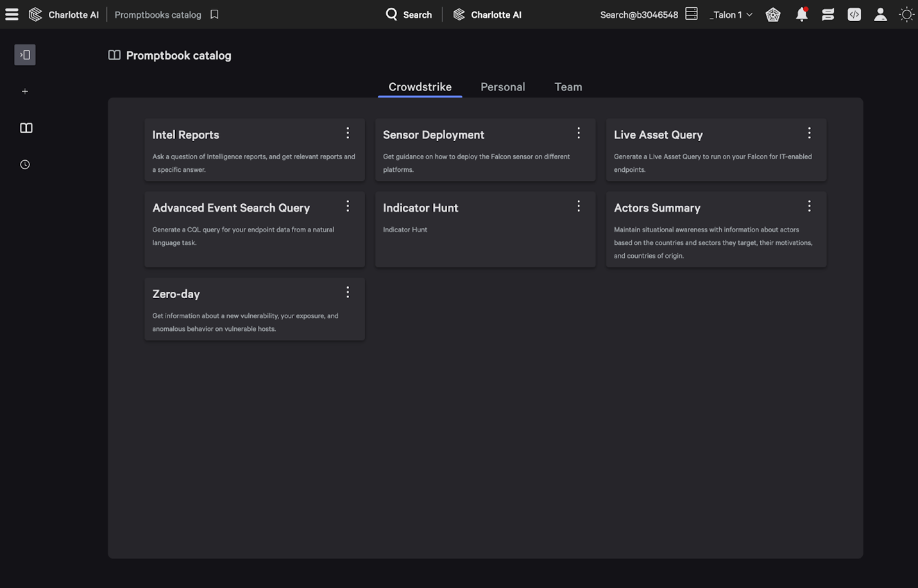Click the Promptbooks catalog breadcrumb
This screenshot has width=918, height=588.
coord(158,14)
